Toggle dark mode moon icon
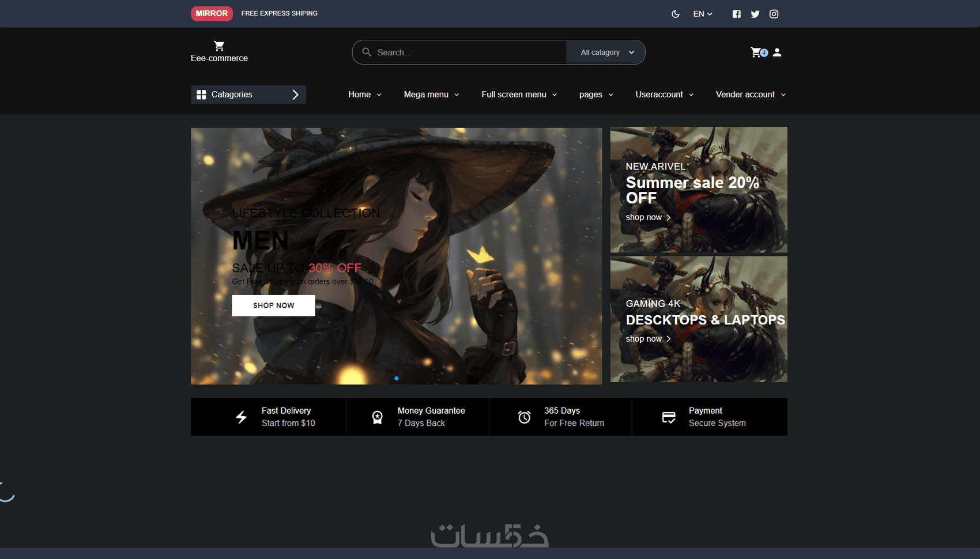The height and width of the screenshot is (559, 980). coord(676,14)
